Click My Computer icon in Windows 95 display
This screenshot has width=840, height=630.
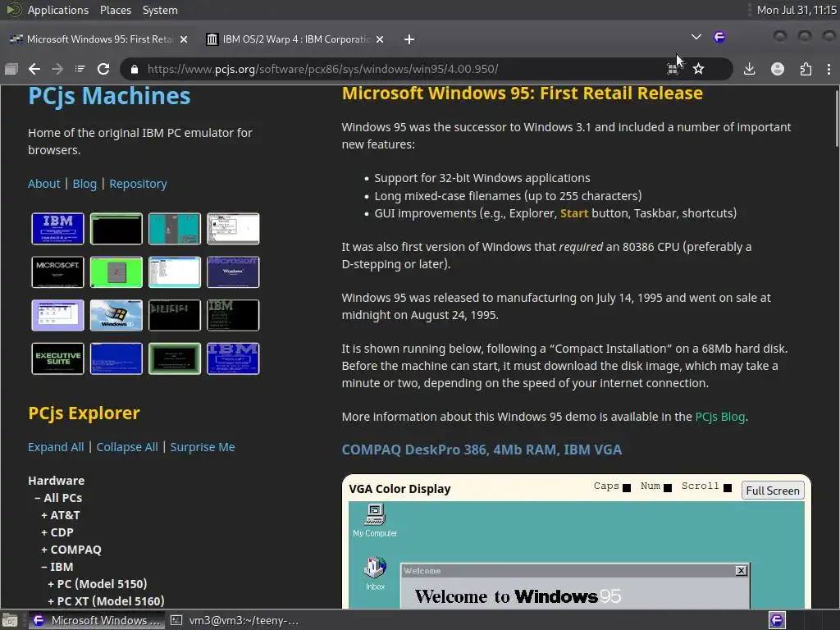pyautogui.click(x=375, y=520)
